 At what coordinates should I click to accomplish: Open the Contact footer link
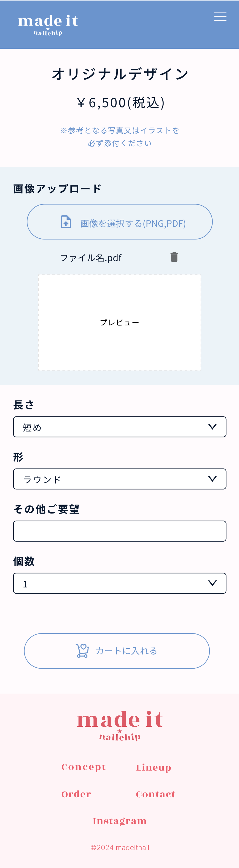coord(156,794)
